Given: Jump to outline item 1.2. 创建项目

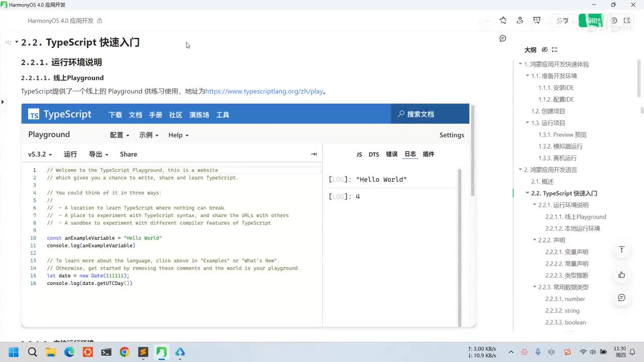Looking at the screenshot, I should (548, 111).
